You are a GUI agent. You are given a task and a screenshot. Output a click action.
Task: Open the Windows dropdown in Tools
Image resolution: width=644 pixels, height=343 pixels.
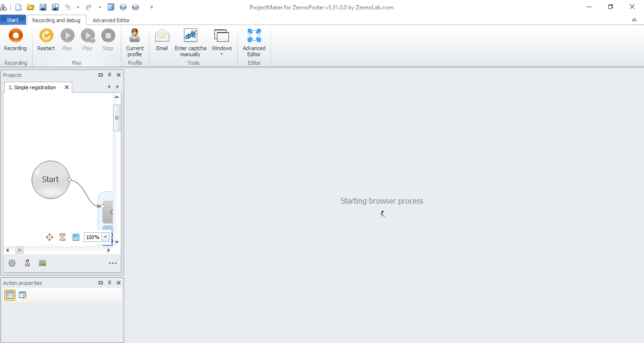(x=222, y=43)
